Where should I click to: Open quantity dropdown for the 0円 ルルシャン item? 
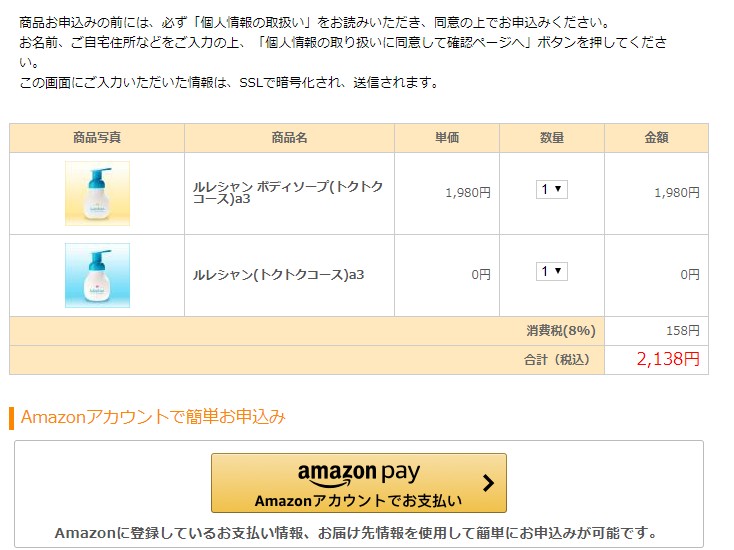(552, 271)
